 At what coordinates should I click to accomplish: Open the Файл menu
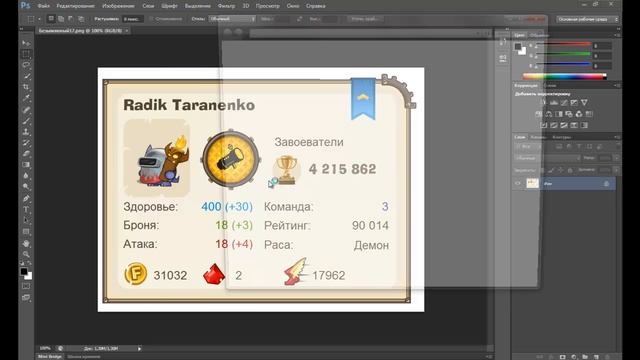point(43,6)
